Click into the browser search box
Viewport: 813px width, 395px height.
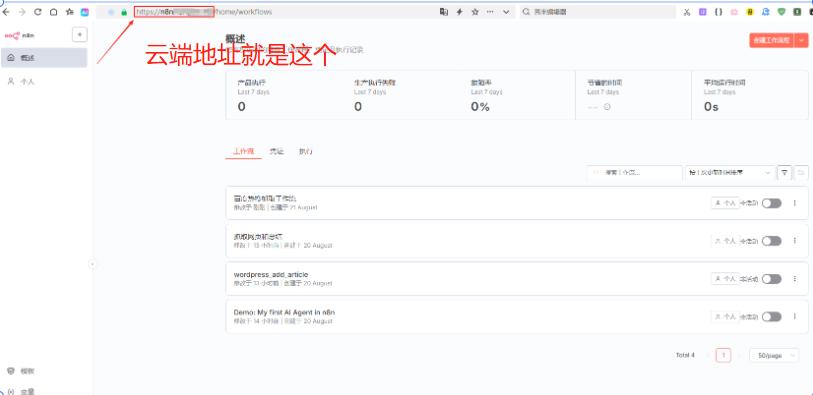tap(598, 12)
